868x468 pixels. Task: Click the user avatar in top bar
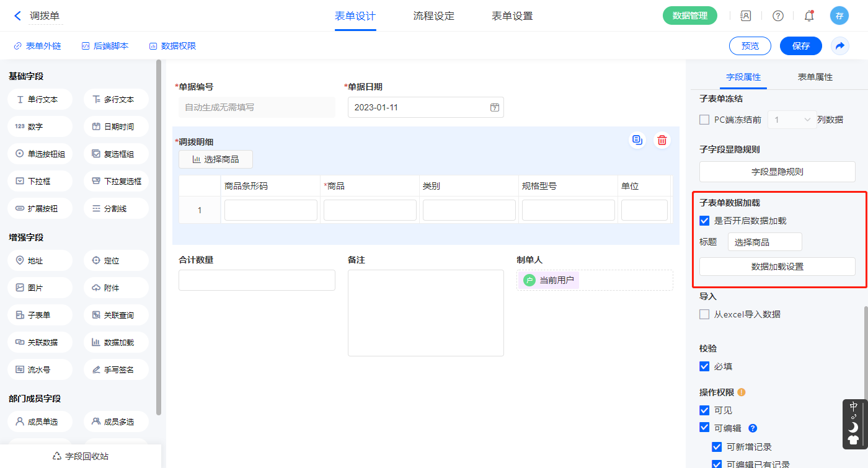[x=839, y=16]
